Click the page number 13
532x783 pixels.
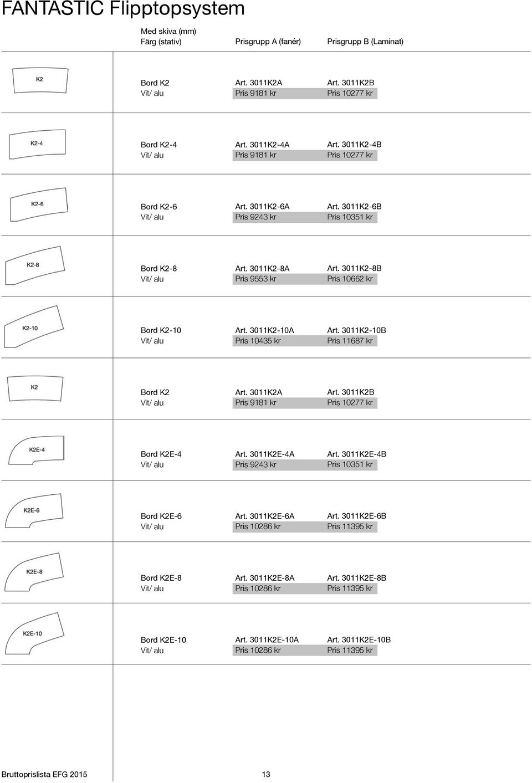266,774
